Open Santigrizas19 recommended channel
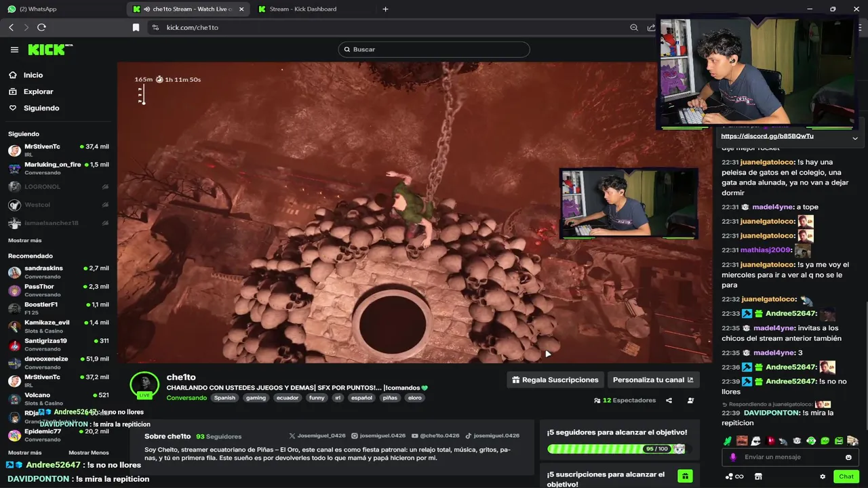The width and height of the screenshot is (868, 488). coord(58,344)
